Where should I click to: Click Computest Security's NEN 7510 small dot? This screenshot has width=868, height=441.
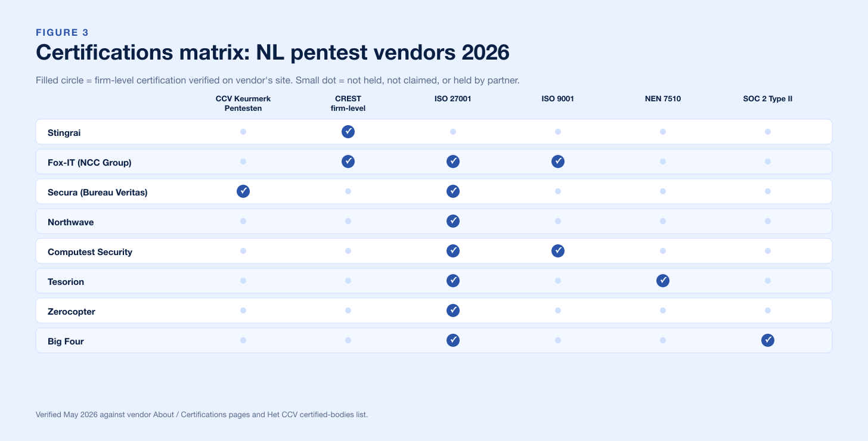pyautogui.click(x=663, y=251)
